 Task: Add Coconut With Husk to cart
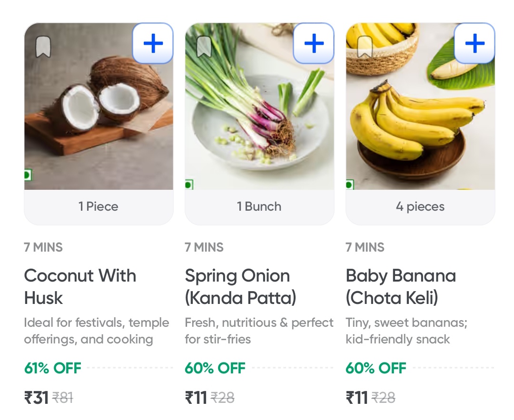(153, 43)
